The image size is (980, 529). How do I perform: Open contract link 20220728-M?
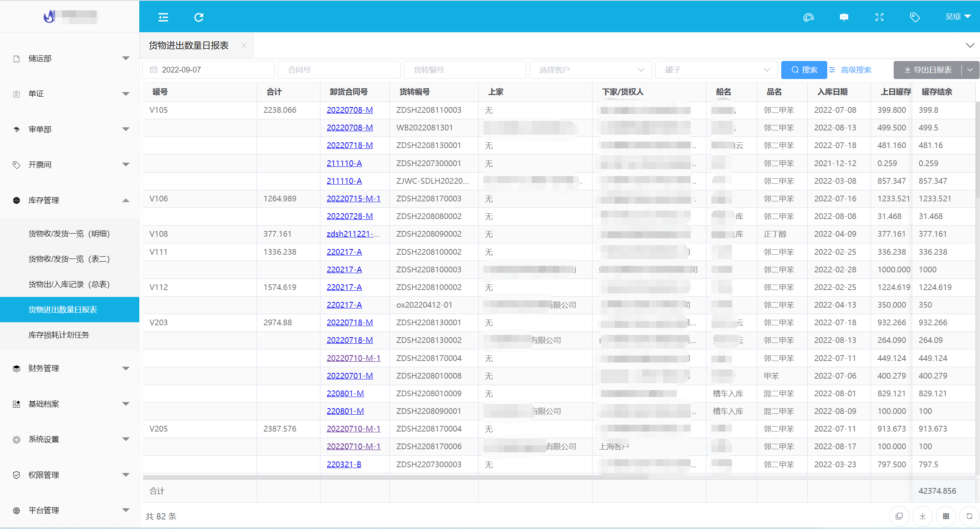click(x=350, y=216)
